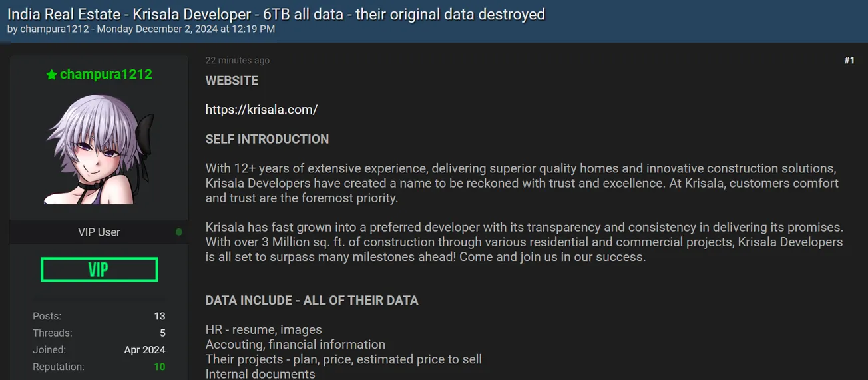Screen dimensions: 868x380
Task: View the user's threads count of 5
Action: (x=162, y=333)
